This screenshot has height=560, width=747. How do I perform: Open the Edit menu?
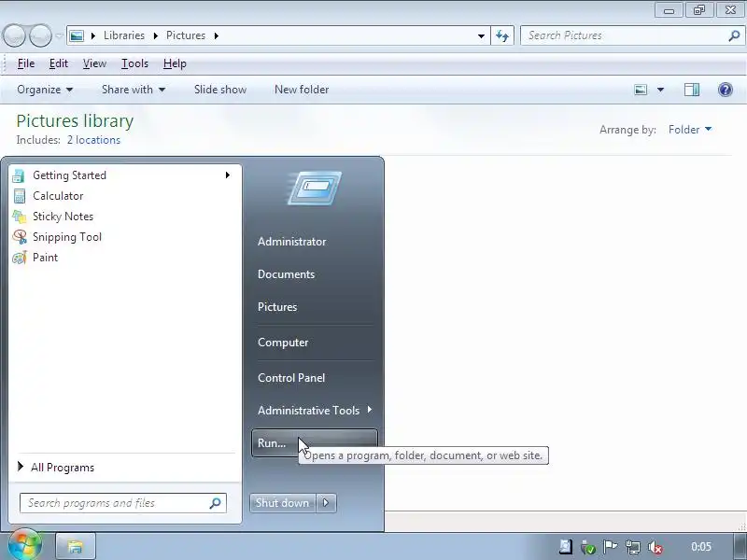click(59, 63)
